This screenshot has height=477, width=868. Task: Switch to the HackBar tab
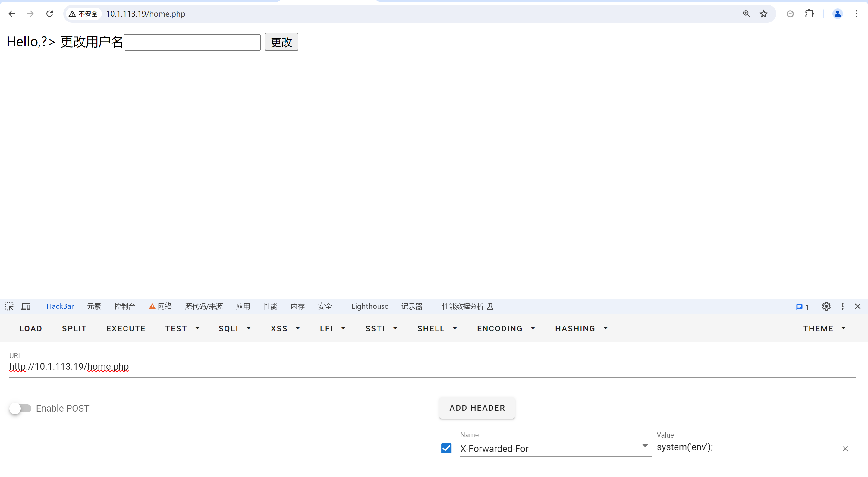coord(60,306)
